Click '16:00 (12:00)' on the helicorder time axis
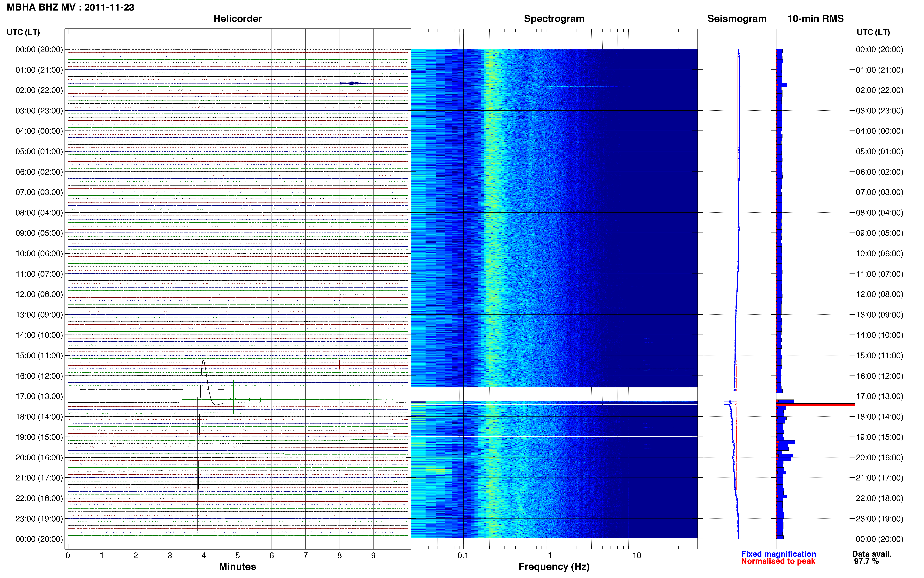The height and width of the screenshot is (578, 924). (39, 376)
